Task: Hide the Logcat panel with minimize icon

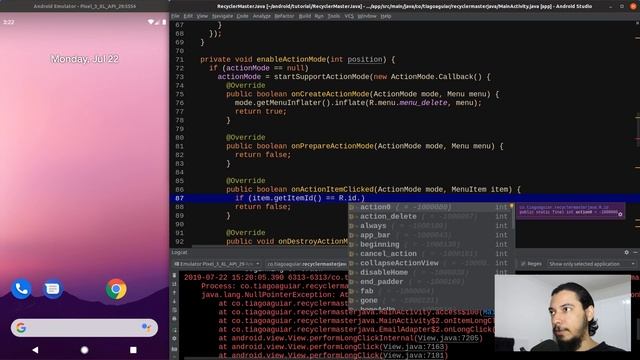Action: 636,253
